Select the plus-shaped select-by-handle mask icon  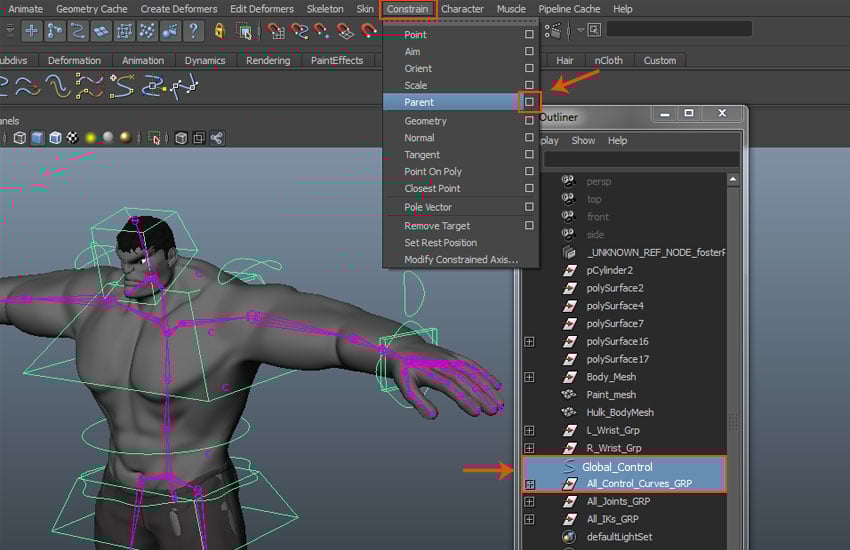32,31
